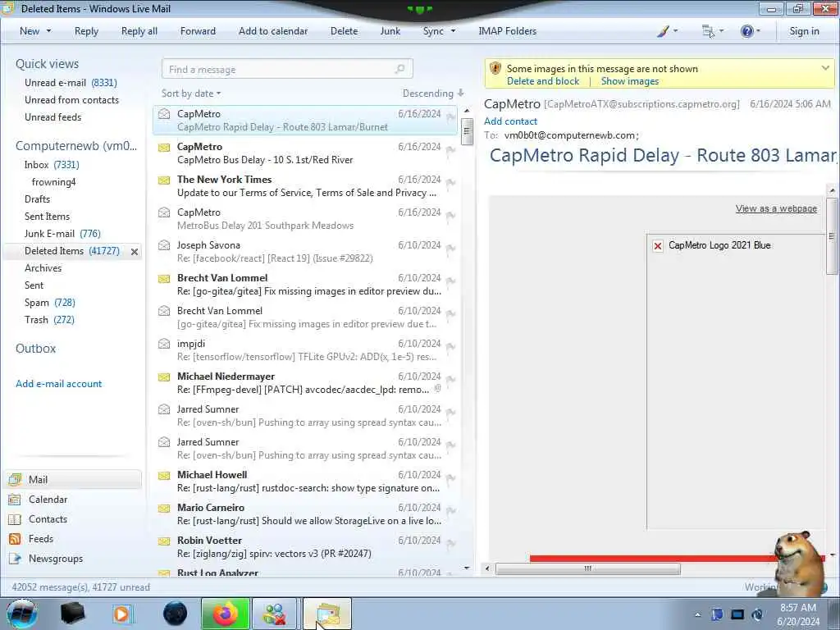The image size is (840, 630).
Task: Open Sort by date dropdown
Action: pyautogui.click(x=191, y=94)
